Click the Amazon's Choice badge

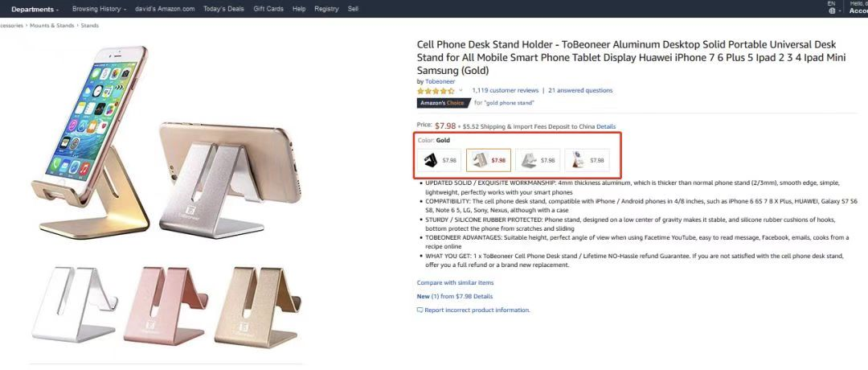click(443, 103)
